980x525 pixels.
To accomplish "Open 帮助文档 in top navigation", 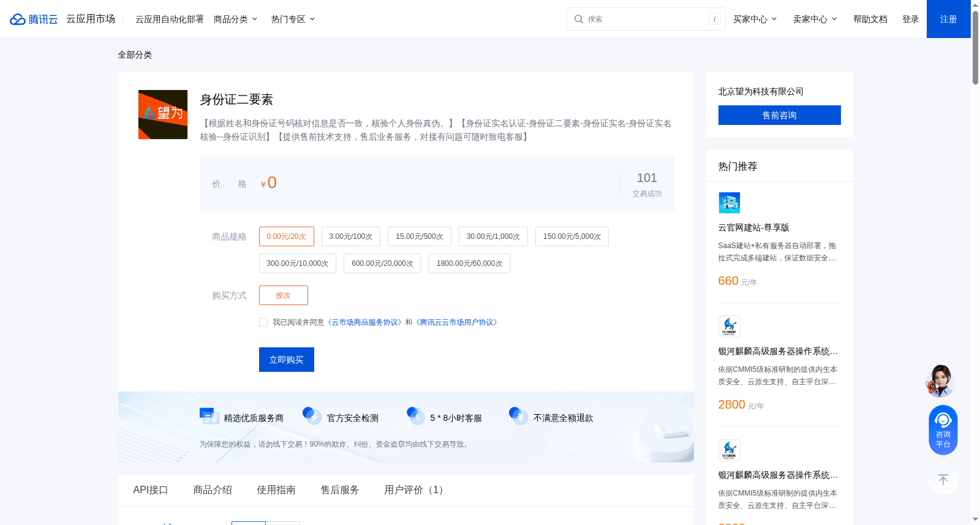I will [x=870, y=19].
